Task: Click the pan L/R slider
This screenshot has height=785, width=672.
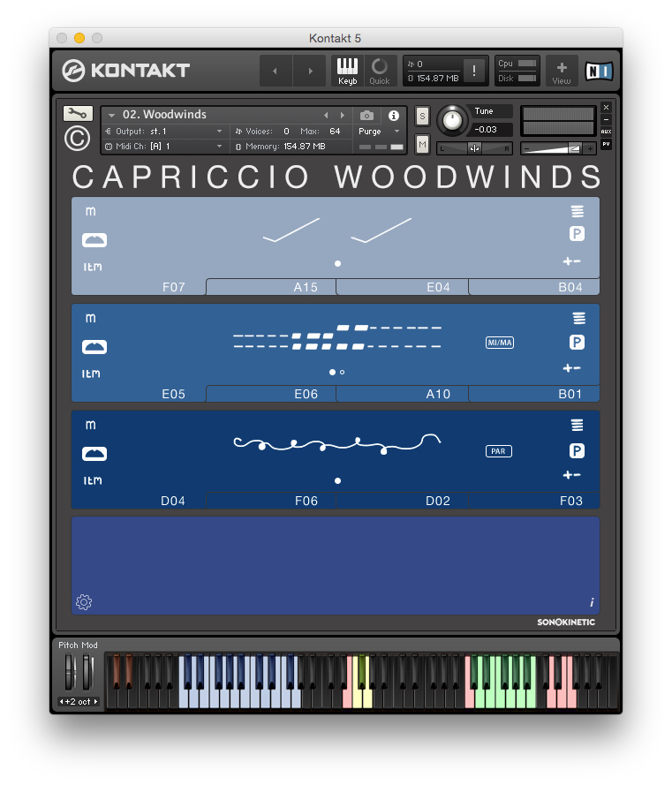Action: coord(474,148)
